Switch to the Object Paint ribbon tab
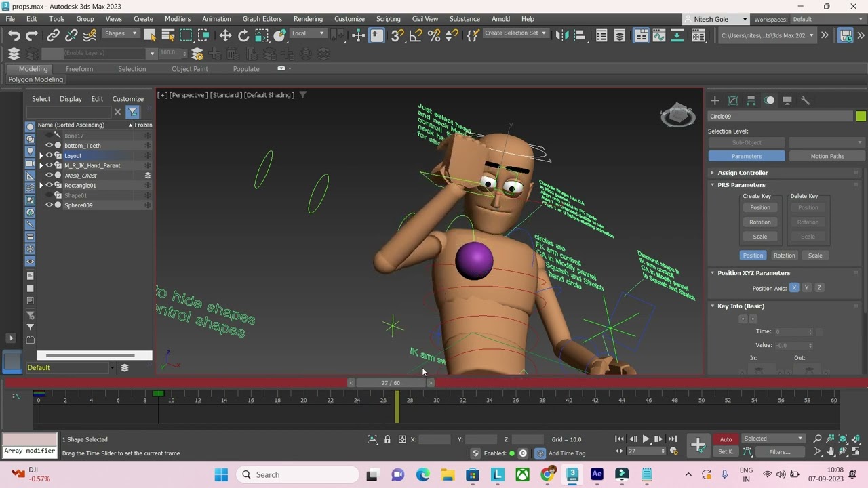The image size is (868, 488). tap(190, 69)
